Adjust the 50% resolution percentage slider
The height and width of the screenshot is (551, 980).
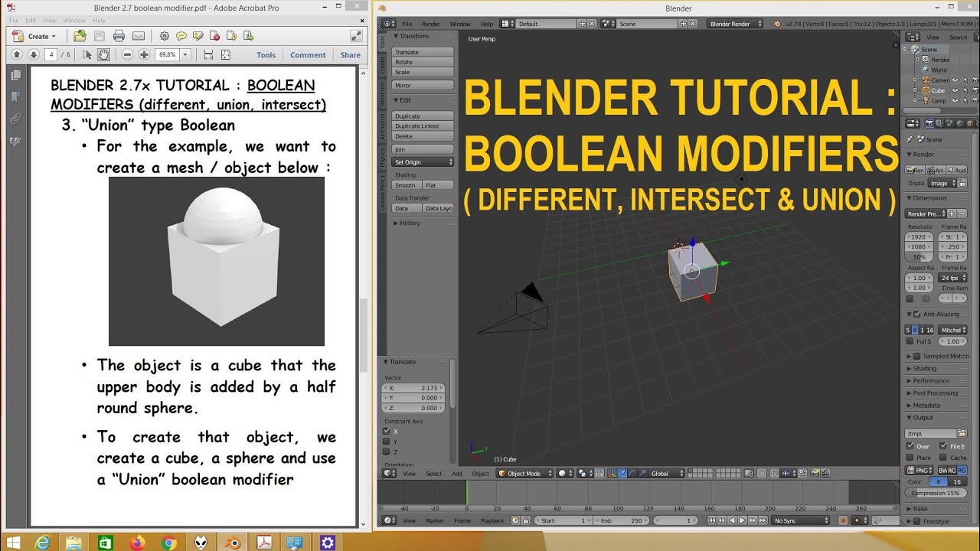pos(920,257)
